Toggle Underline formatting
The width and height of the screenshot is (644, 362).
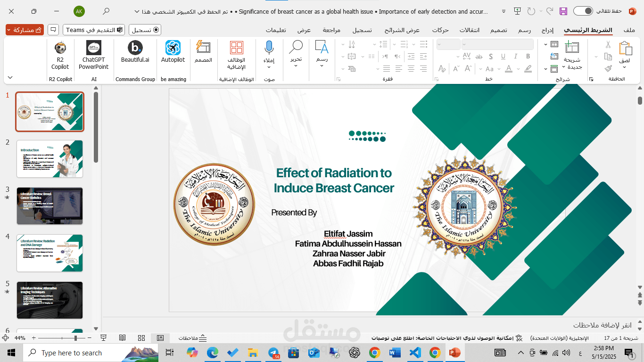tap(504, 57)
